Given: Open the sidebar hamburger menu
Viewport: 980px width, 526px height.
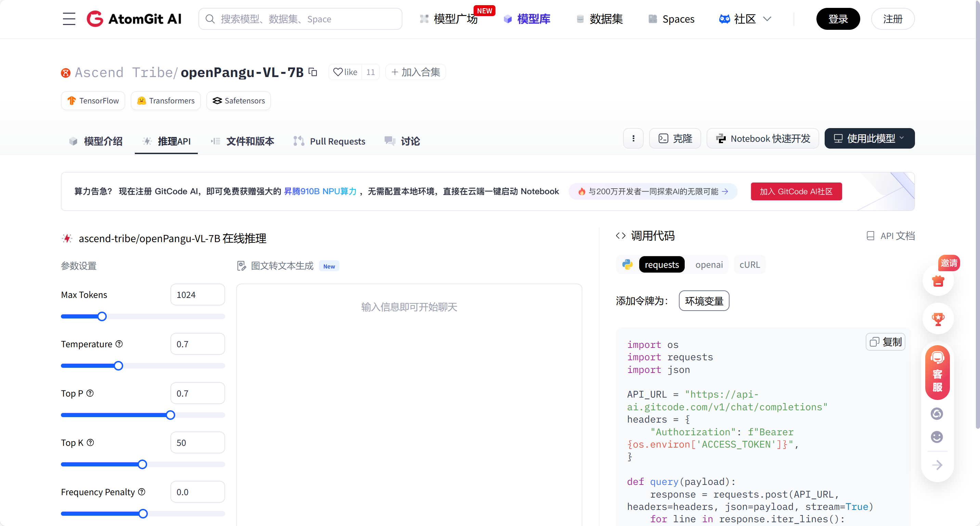Looking at the screenshot, I should pos(69,18).
